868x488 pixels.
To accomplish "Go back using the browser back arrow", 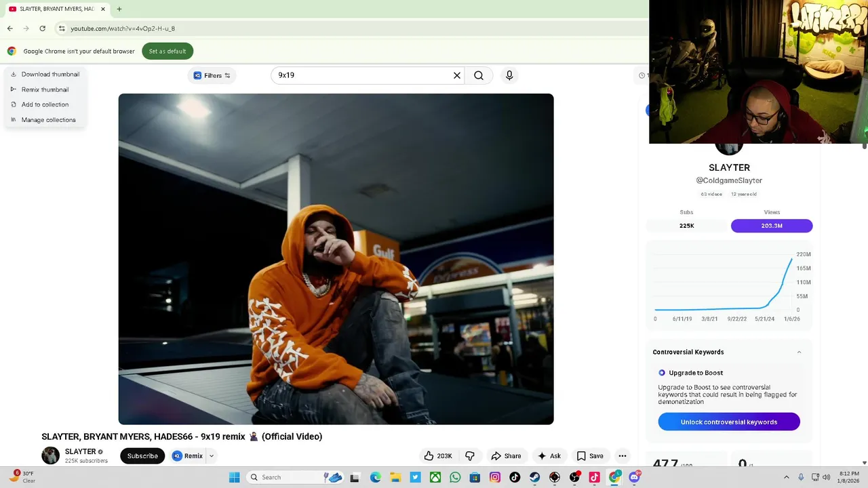I will coord(9,28).
